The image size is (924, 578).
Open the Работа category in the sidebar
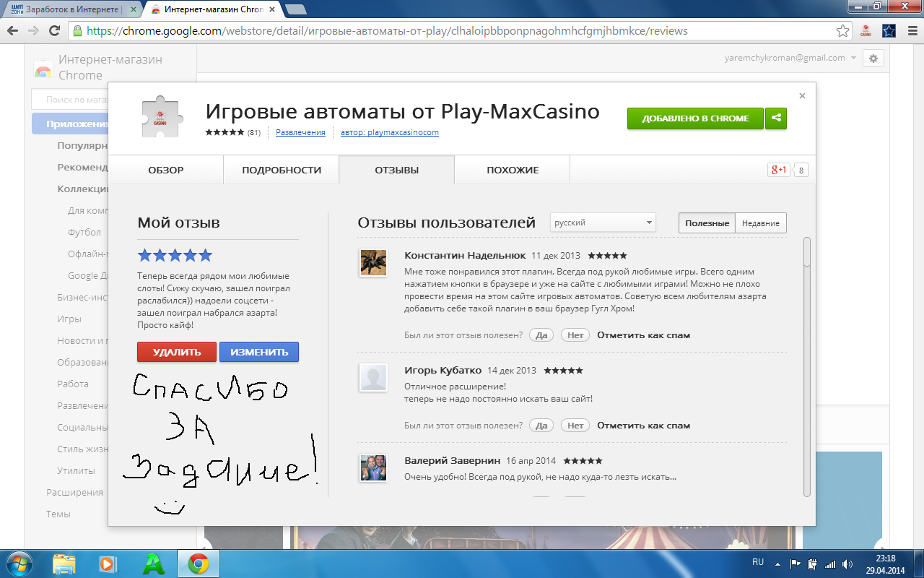coord(73,384)
